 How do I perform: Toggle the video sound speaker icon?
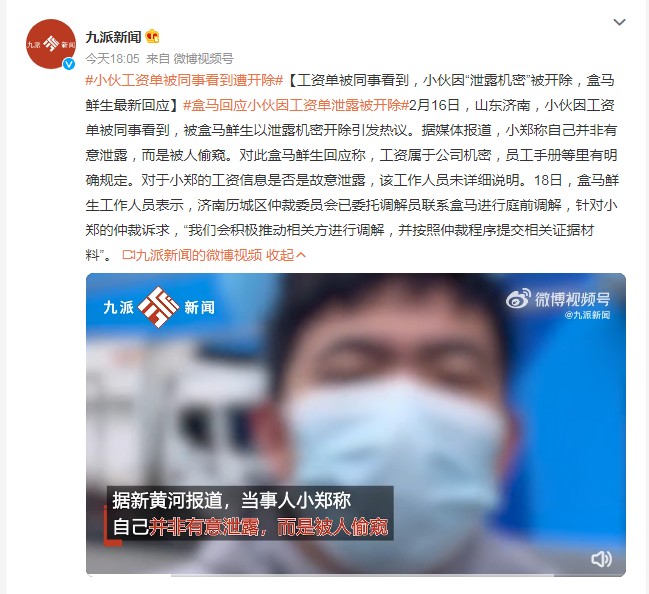[x=601, y=559]
